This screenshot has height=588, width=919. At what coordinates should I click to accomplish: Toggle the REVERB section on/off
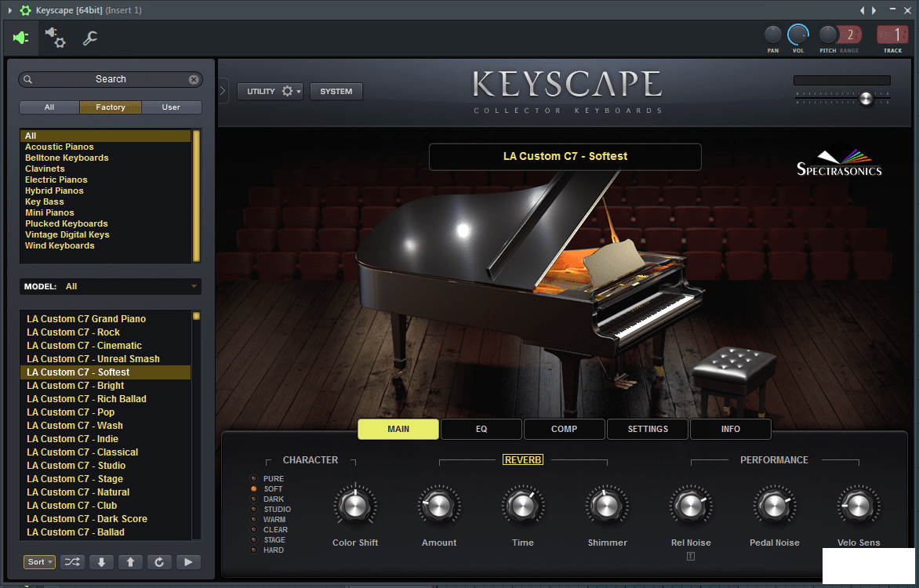(x=523, y=460)
